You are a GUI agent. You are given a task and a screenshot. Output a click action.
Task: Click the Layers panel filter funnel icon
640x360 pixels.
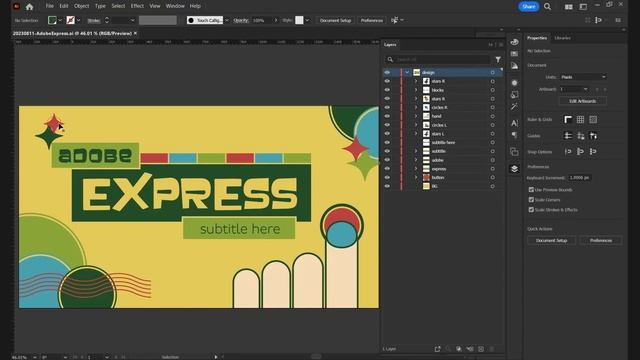pyautogui.click(x=498, y=60)
